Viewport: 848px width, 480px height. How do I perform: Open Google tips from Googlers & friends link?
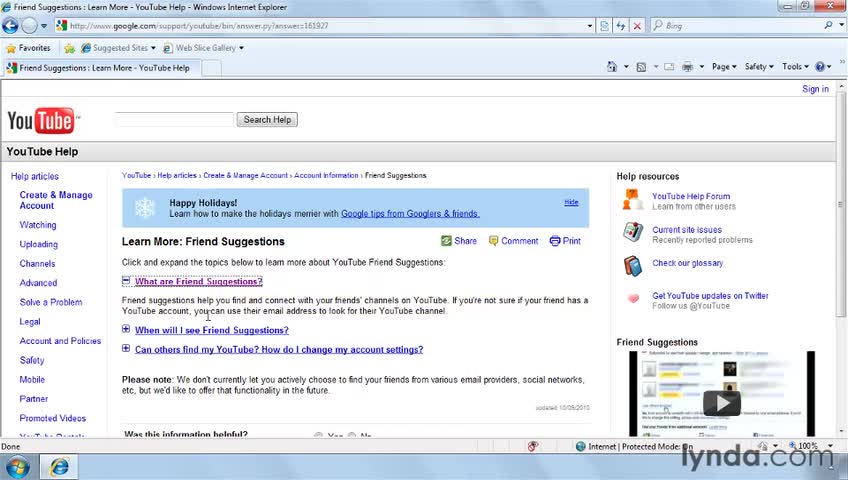410,214
